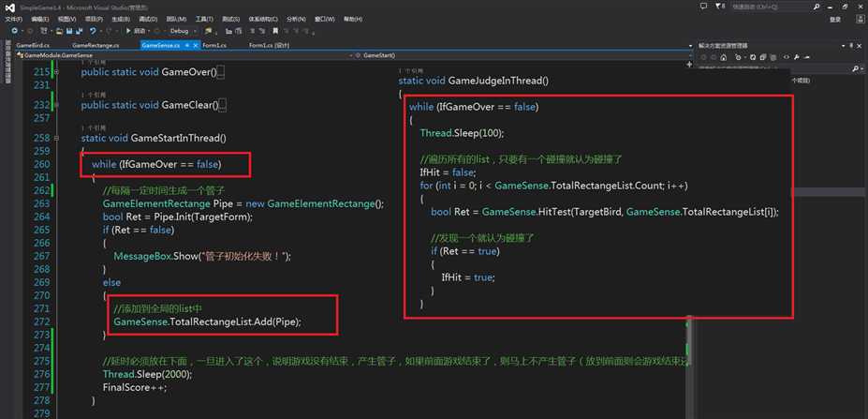This screenshot has width=868, height=419.
Task: Switch to the GameBird.cs tab
Action: tap(33, 45)
